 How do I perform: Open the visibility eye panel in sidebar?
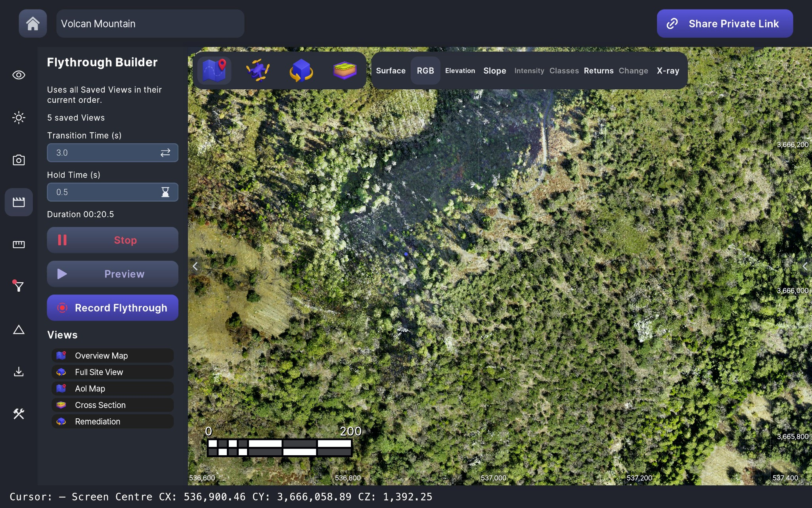pos(19,75)
